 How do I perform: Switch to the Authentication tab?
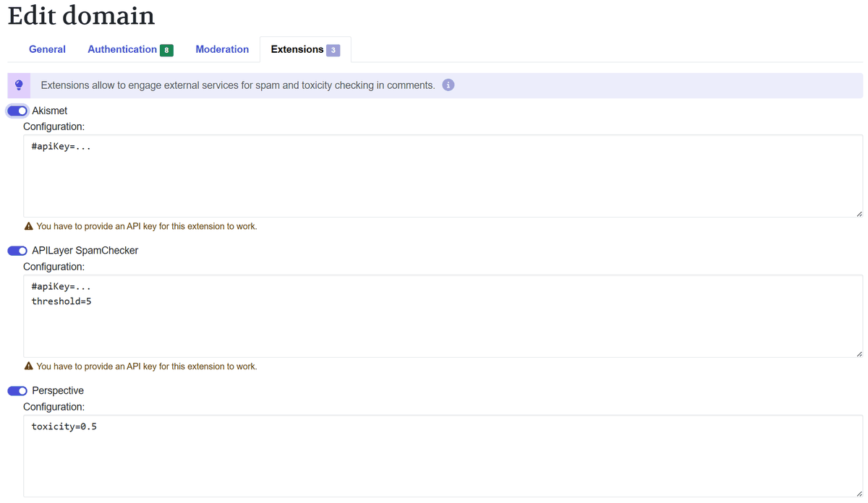tap(122, 49)
